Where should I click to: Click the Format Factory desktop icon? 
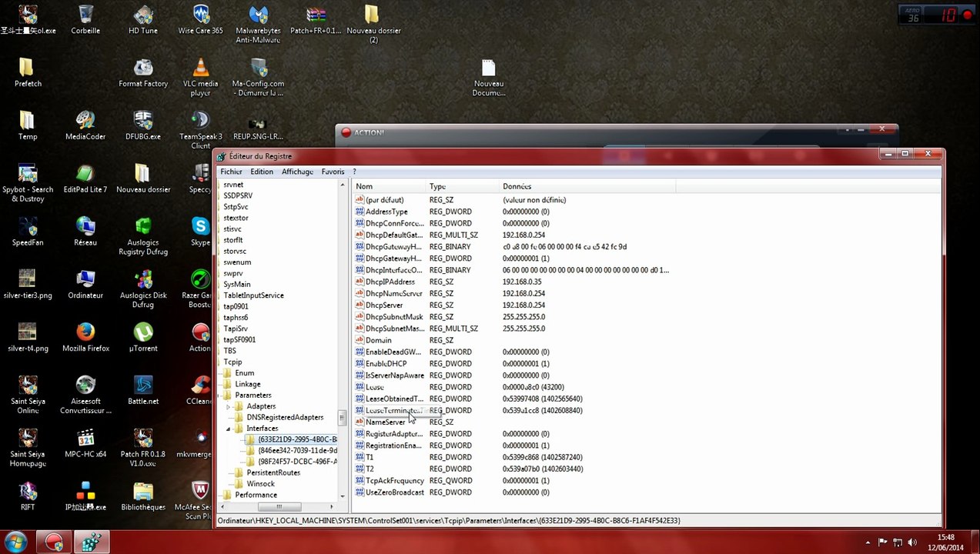point(143,68)
